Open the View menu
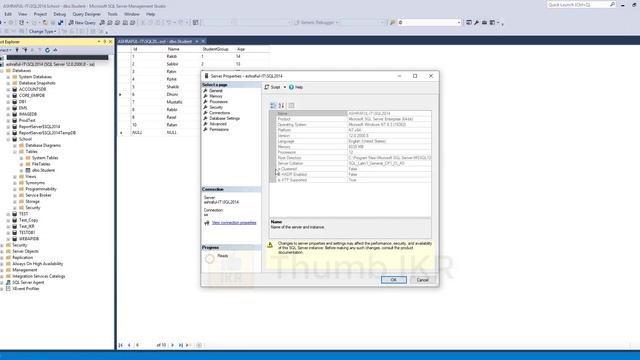640x360 pixels. [22, 14]
